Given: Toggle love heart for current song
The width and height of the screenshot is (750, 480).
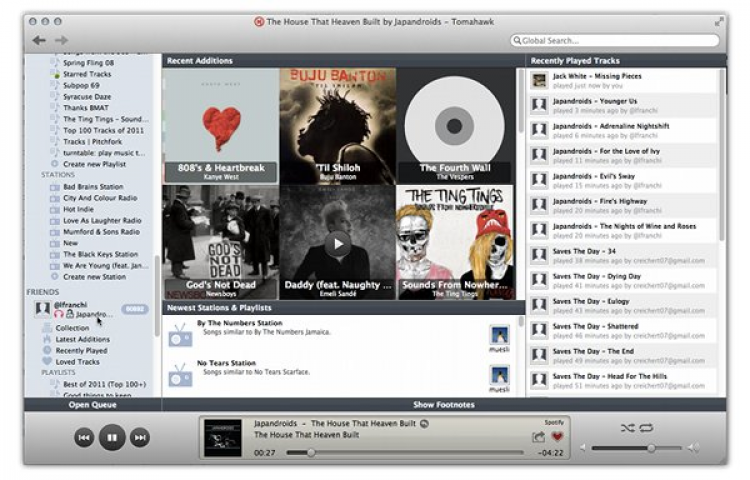Looking at the screenshot, I should pyautogui.click(x=557, y=437).
